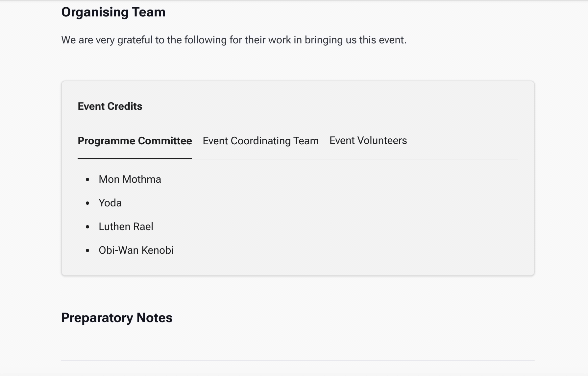
Task: Select Obi-Wan Kenobi in the committee list
Action: [136, 250]
